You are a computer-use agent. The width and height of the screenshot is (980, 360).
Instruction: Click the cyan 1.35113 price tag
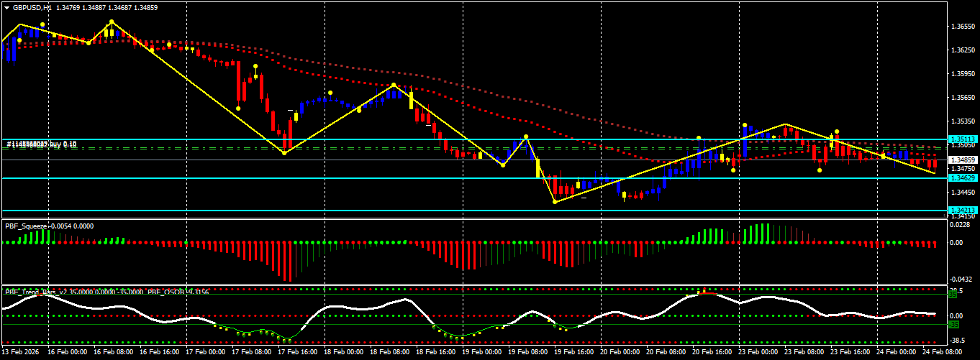point(963,139)
